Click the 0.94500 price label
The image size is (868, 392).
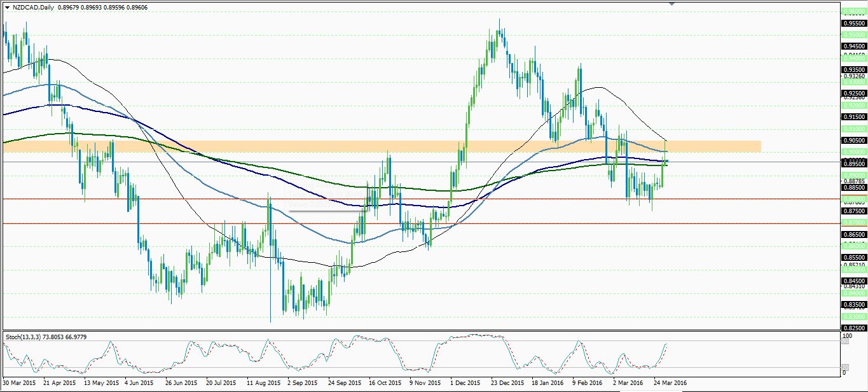coord(854,46)
